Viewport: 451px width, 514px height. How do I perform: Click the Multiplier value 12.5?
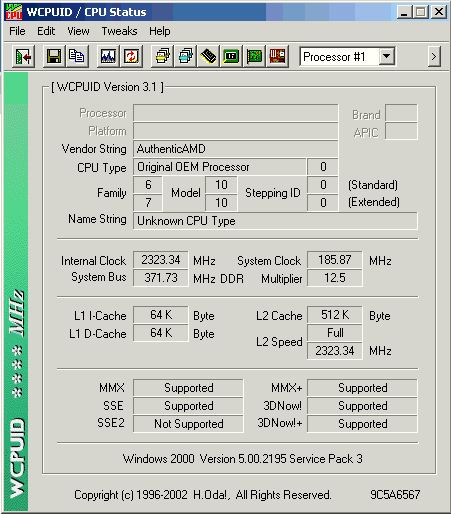pos(335,278)
